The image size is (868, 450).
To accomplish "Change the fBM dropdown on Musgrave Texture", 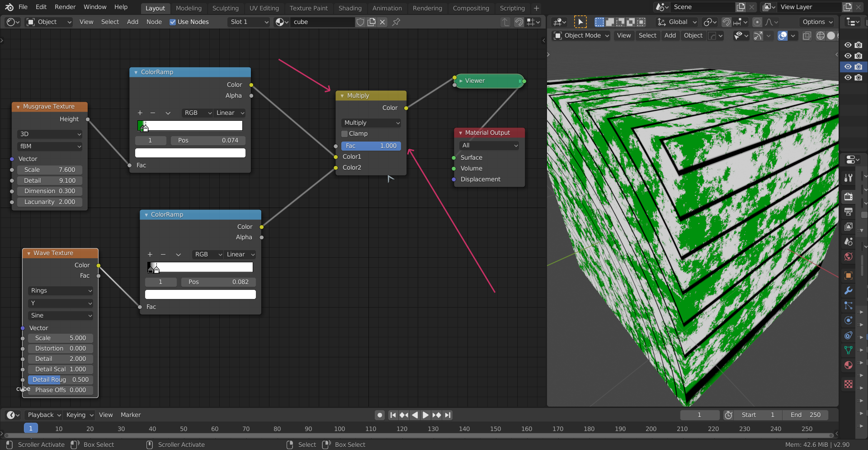I will pyautogui.click(x=50, y=146).
